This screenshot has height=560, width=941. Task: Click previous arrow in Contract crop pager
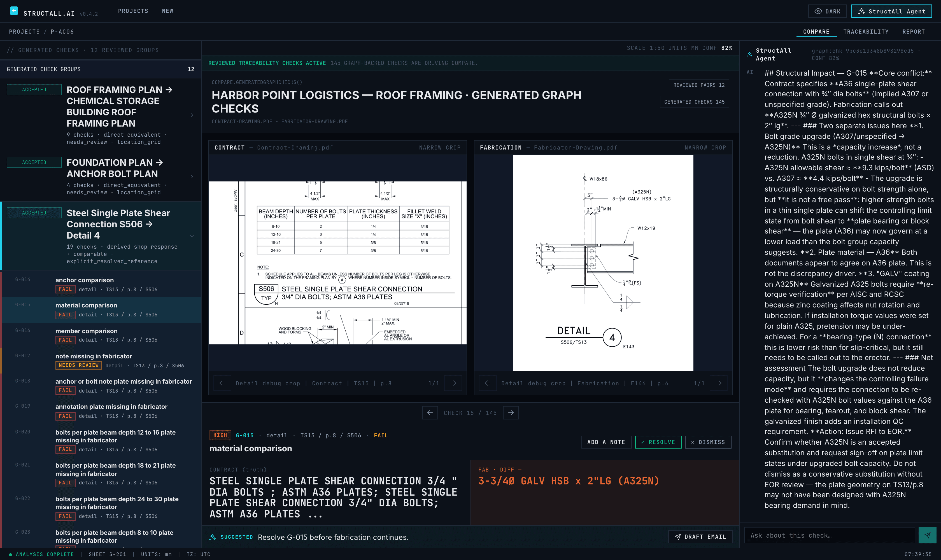point(222,383)
